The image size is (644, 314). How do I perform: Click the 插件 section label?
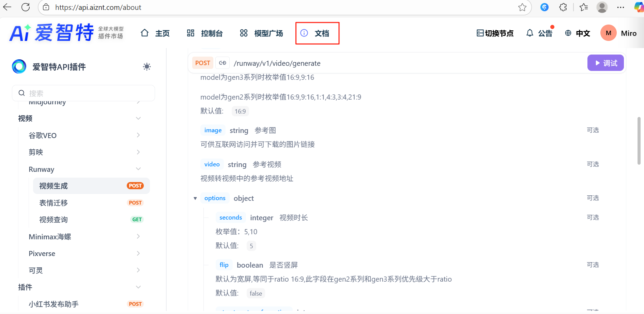25,287
